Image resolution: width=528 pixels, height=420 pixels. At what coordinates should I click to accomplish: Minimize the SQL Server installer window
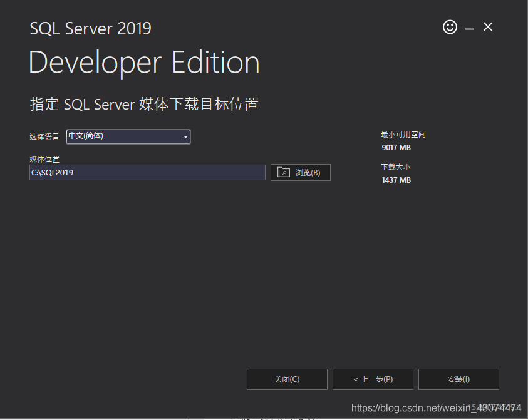tap(469, 29)
